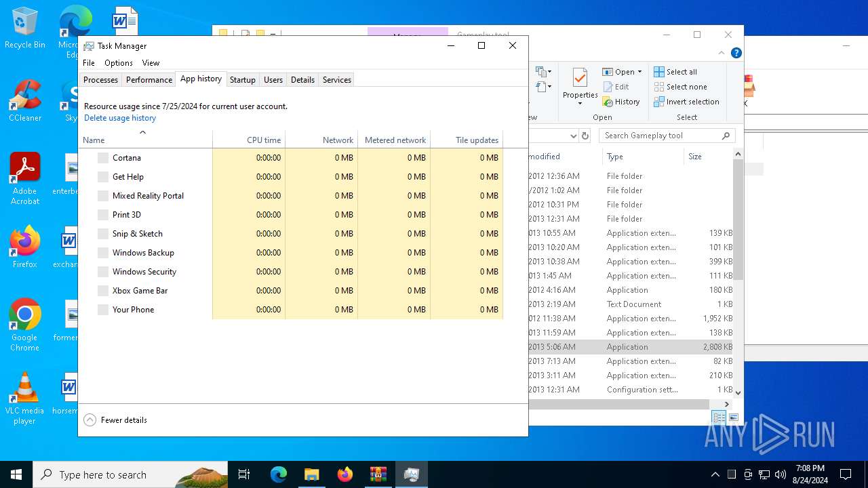Open Microsoft Edge on taskbar
This screenshot has height=488, width=868.
coord(279,474)
